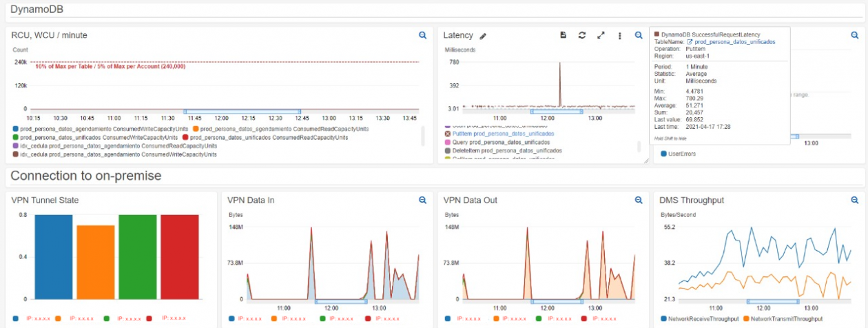
Task: Click the orange prod_persona_datos_agendamiento ConsumedReadCapacityUnits swatch
Action: [196, 129]
